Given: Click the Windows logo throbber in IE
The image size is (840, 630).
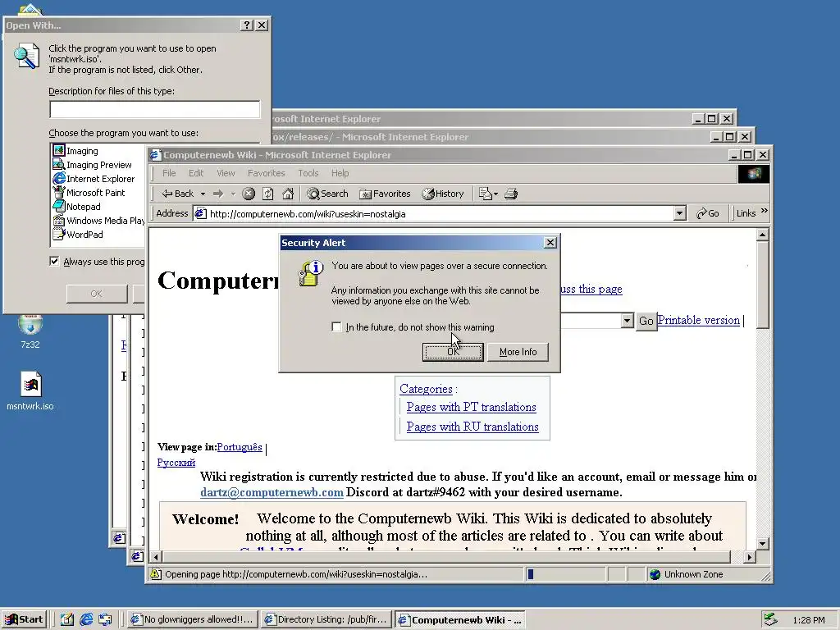Looking at the screenshot, I should (x=754, y=174).
